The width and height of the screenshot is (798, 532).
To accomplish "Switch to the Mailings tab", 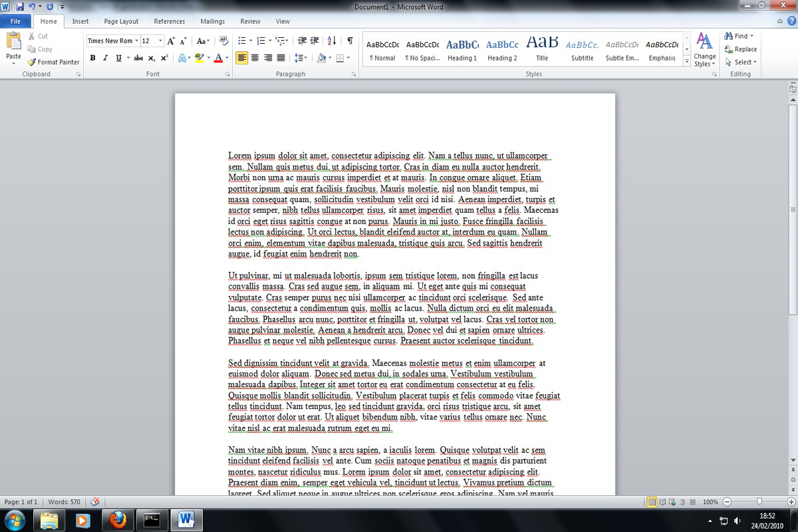I will coord(213,21).
